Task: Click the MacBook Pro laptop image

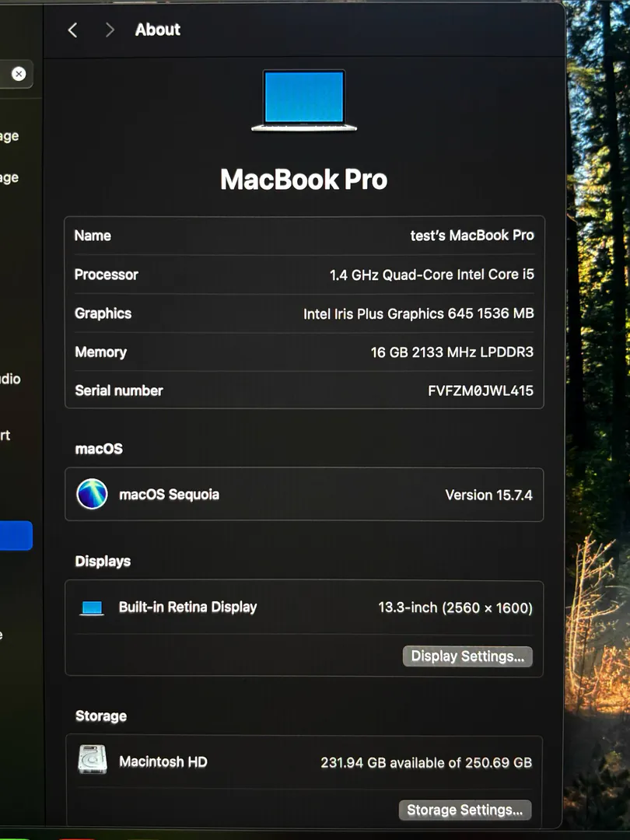Action: pyautogui.click(x=304, y=100)
